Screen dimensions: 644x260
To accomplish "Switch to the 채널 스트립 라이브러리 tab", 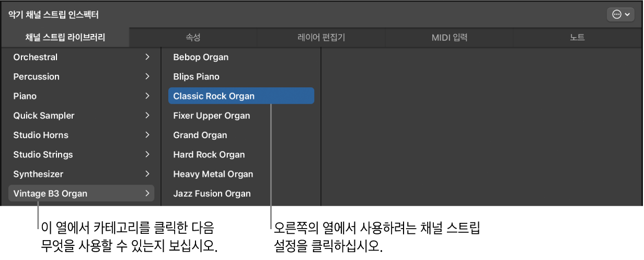I will [x=65, y=38].
